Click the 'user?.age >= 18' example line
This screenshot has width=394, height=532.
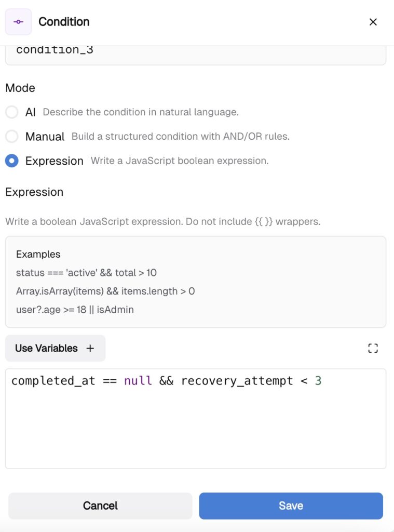pyautogui.click(x=75, y=310)
